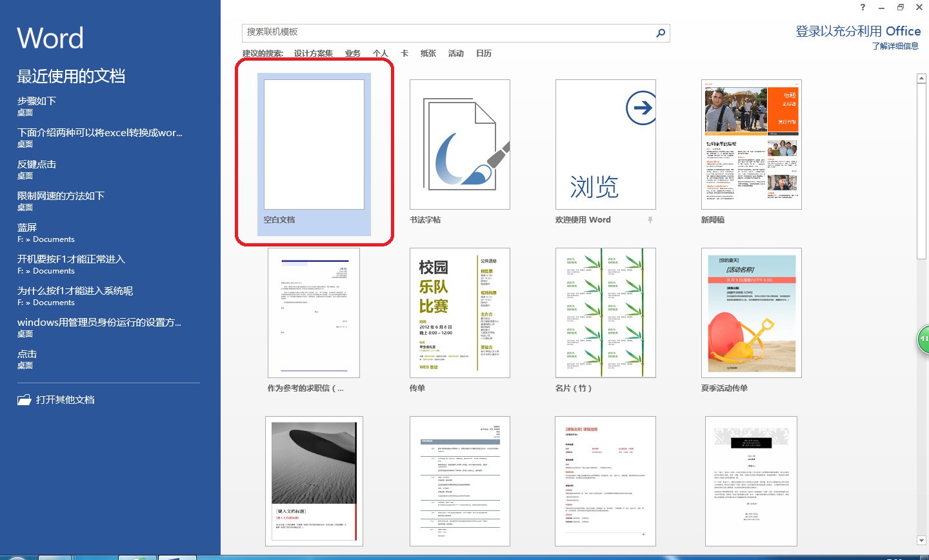Select the 传单 flyer template

coord(460,321)
